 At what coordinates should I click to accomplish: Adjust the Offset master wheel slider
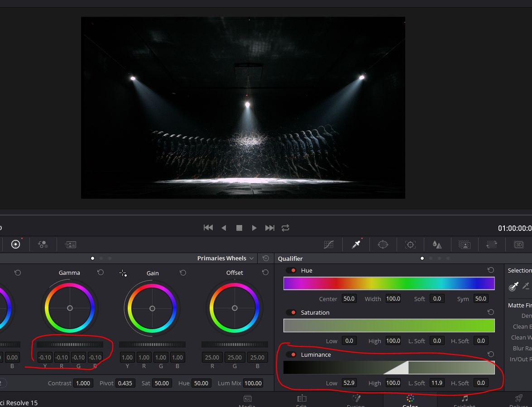[235, 345]
